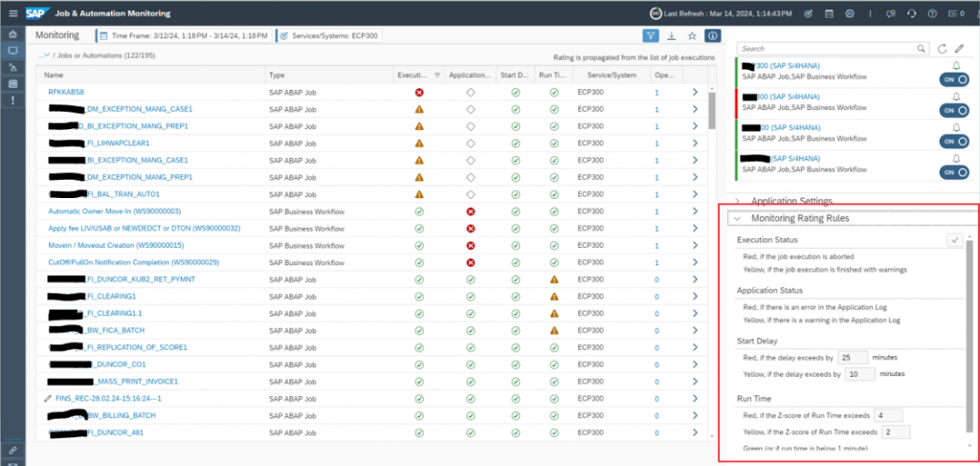Click red application status of Automatic Owner Move-In
The height and width of the screenshot is (466, 980).
[471, 211]
